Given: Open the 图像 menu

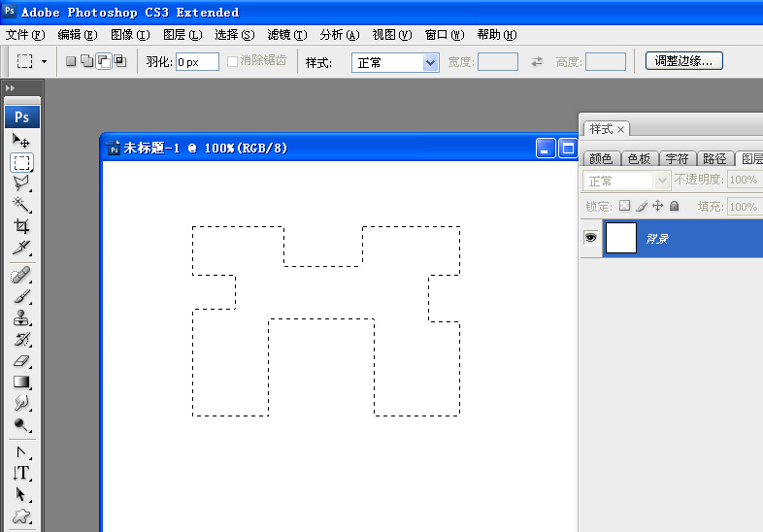Looking at the screenshot, I should pyautogui.click(x=130, y=35).
